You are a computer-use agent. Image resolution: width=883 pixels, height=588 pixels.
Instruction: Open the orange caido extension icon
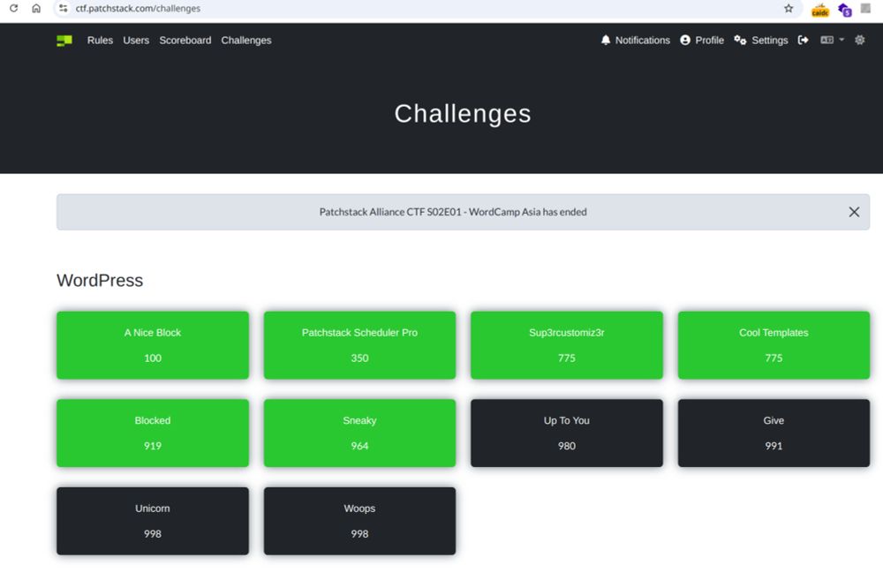[820, 10]
